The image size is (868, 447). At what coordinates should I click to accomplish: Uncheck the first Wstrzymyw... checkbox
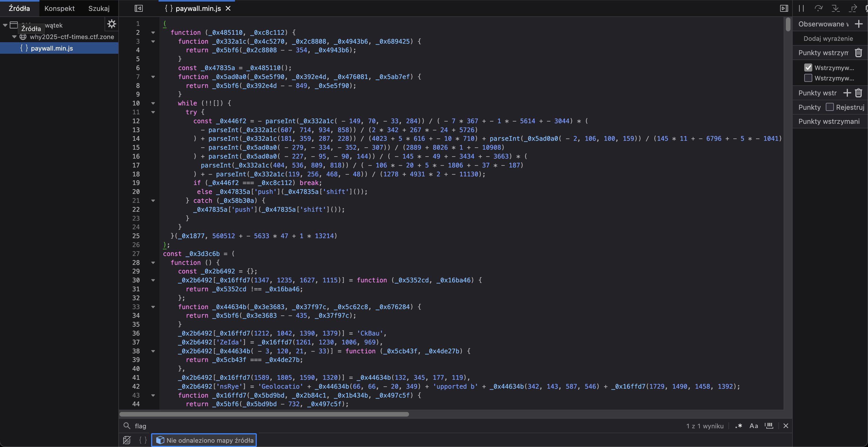808,68
